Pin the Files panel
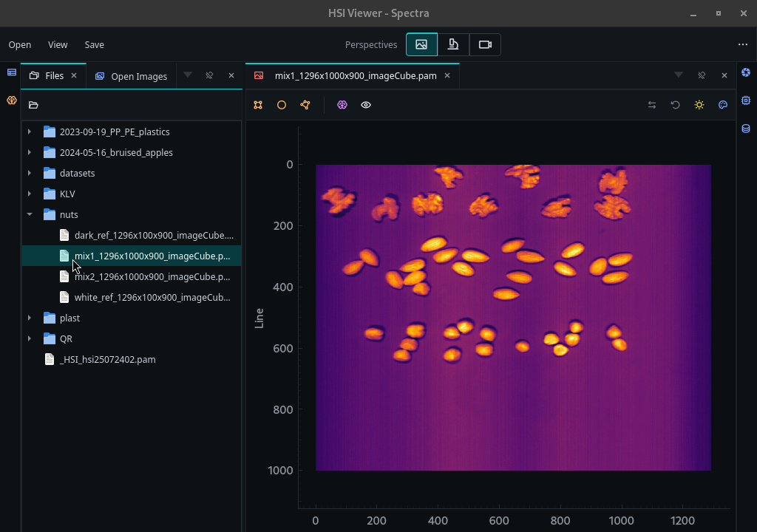This screenshot has height=532, width=757. (209, 75)
